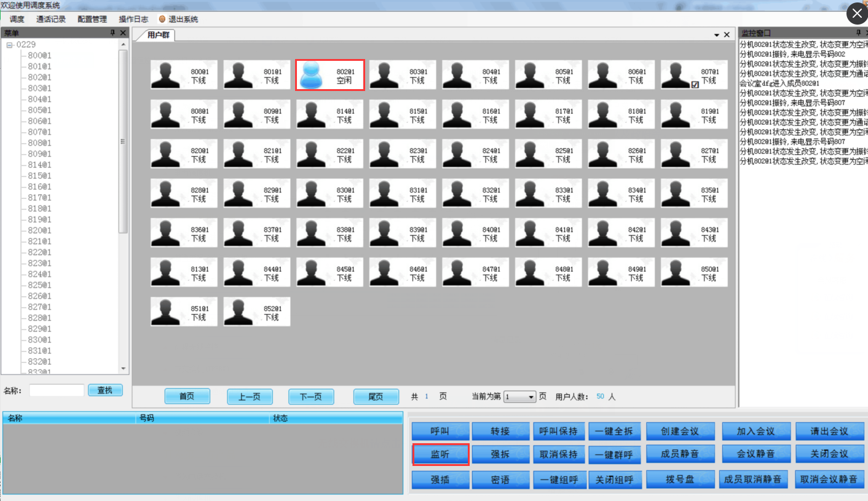
Task: Click the 监听 monitor button
Action: (x=441, y=454)
